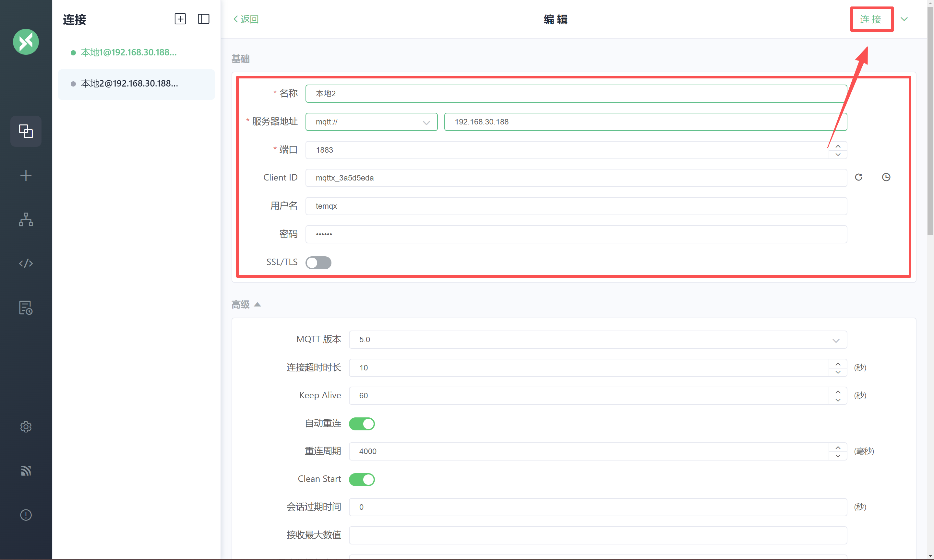The height and width of the screenshot is (560, 934).
Task: Regenerate Client ID with refresh icon
Action: [858, 177]
